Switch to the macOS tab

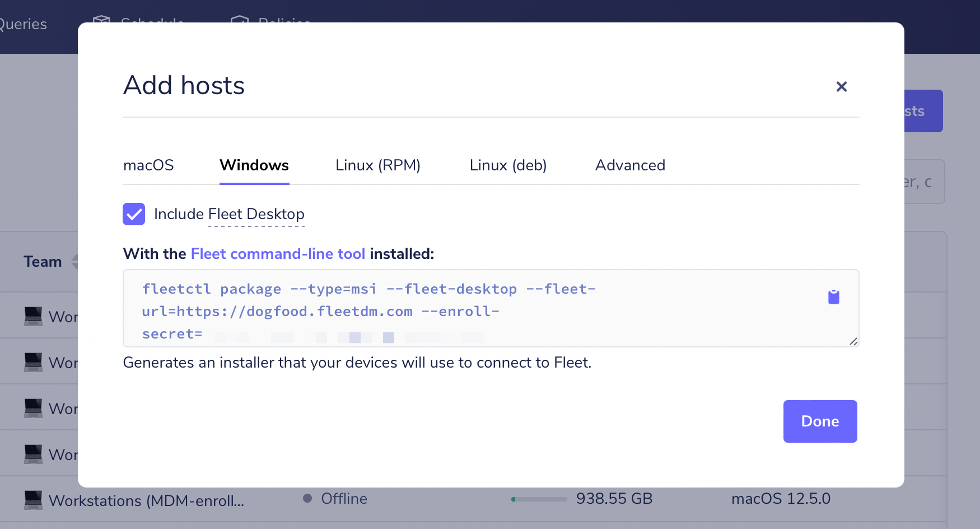click(x=148, y=165)
